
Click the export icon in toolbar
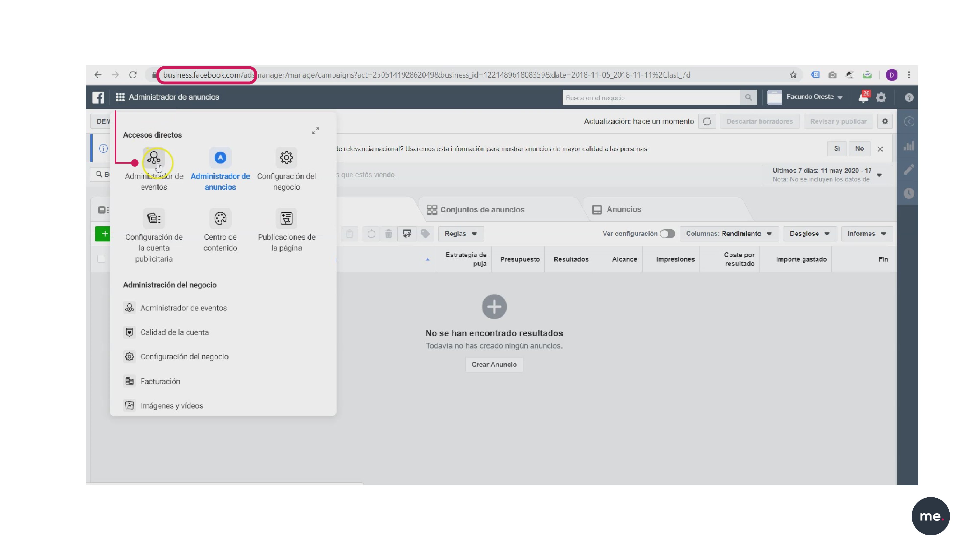[407, 233]
